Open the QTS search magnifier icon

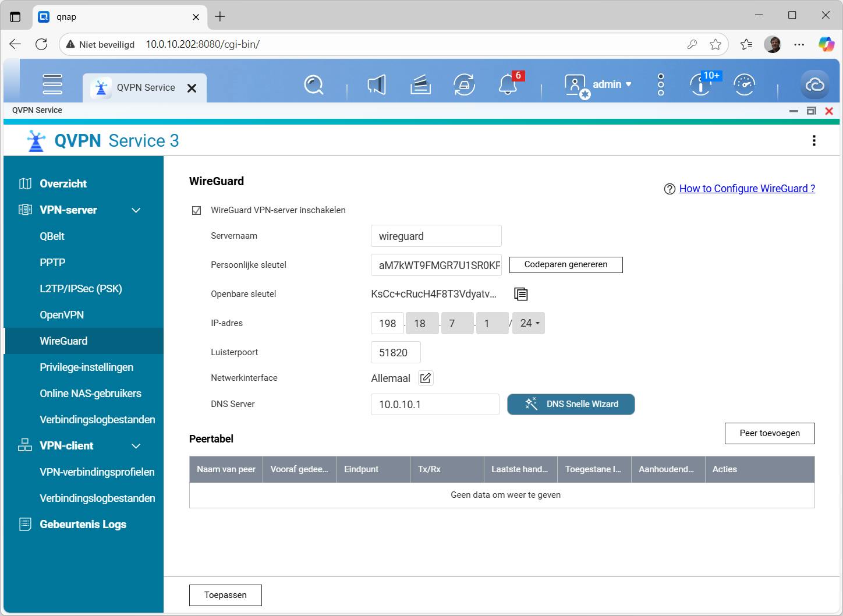(314, 85)
